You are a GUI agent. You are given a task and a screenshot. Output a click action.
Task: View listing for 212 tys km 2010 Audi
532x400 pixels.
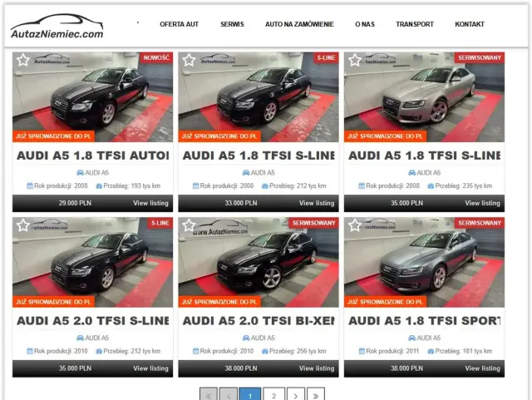click(150, 368)
